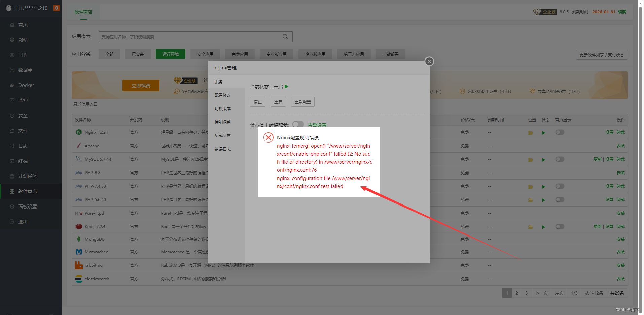
Task: Click PHP-5.6.40 status play icon
Action: pyautogui.click(x=543, y=200)
